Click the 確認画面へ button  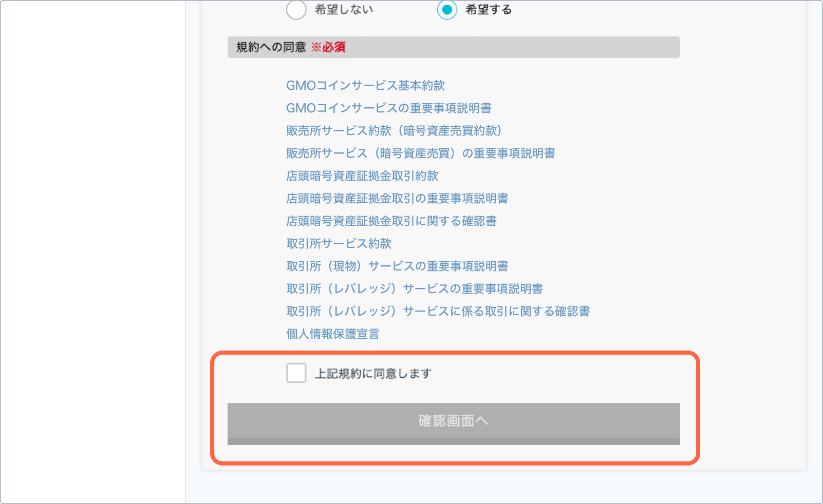(454, 424)
